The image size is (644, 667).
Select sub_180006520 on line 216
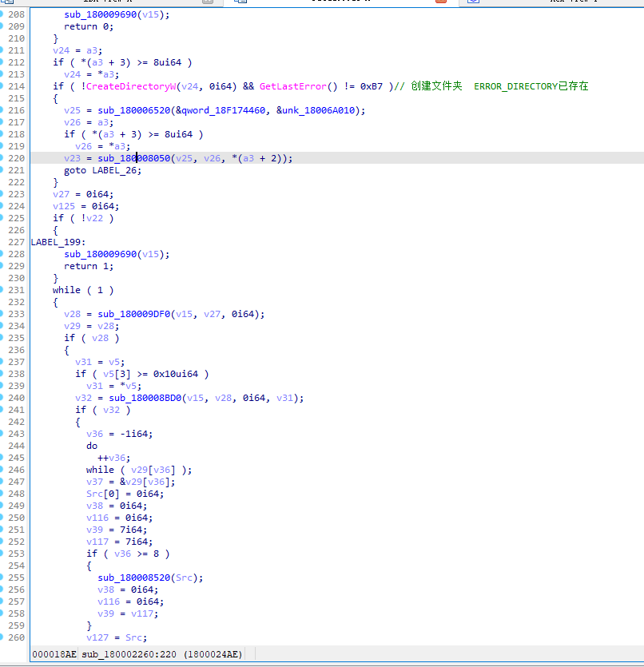click(x=134, y=110)
